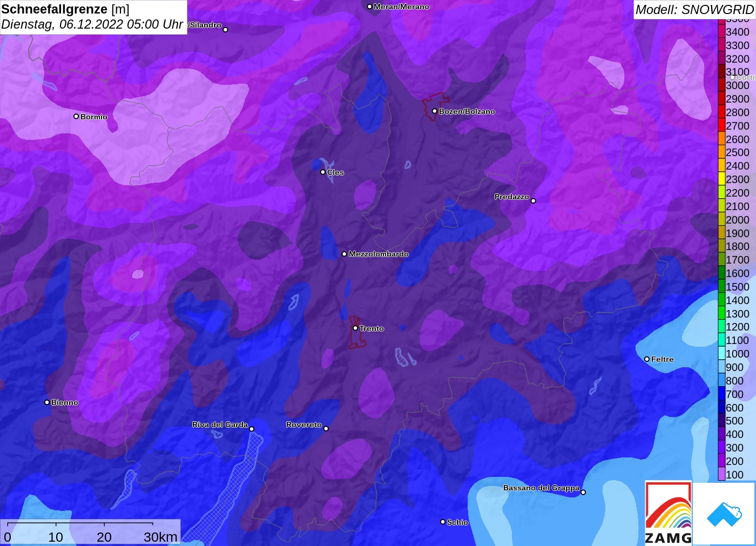Screen dimensions: 756x546
Task: Select the "20" scale bar label
Action: point(104,537)
